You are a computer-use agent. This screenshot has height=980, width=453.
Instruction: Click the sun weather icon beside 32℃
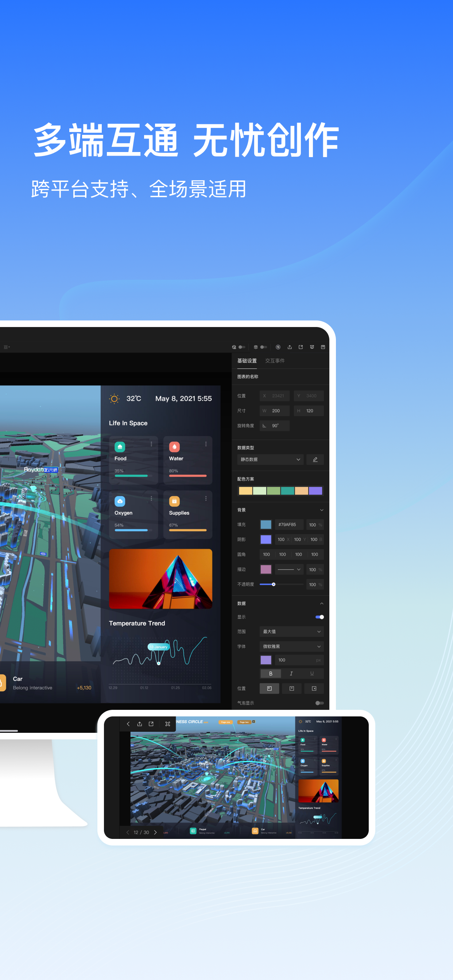pos(114,399)
